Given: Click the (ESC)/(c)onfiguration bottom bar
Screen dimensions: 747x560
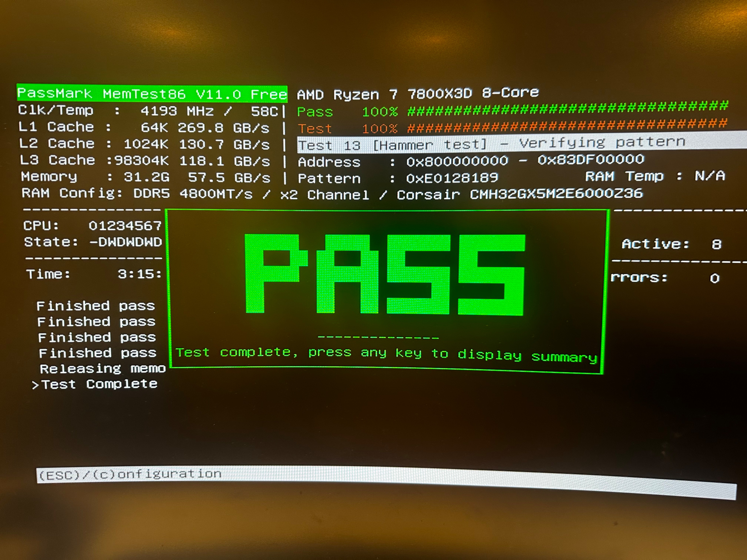Looking at the screenshot, I should pos(130,474).
